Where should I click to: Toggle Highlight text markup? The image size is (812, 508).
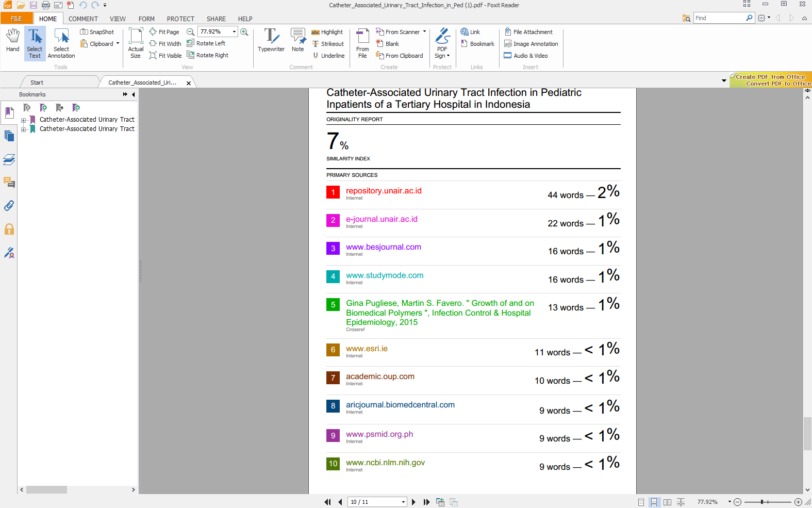[327, 32]
